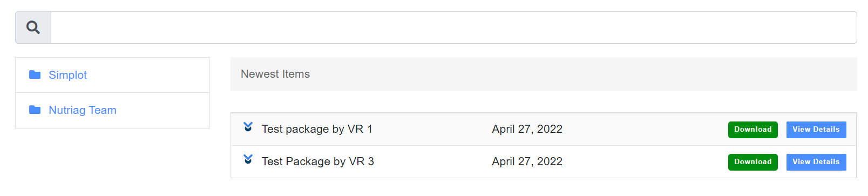This screenshot has width=868, height=196.
Task: Select the table row for Test Package by VR 3
Action: [544, 161]
